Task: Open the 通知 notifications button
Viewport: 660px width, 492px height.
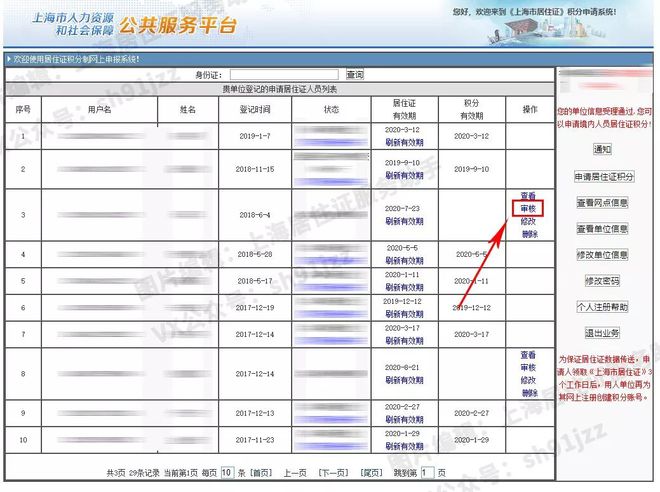Action: (602, 150)
